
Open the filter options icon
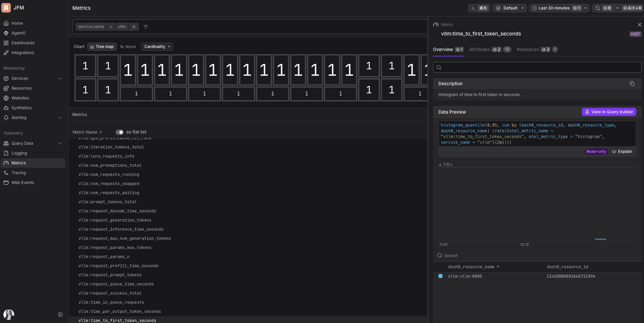click(146, 27)
